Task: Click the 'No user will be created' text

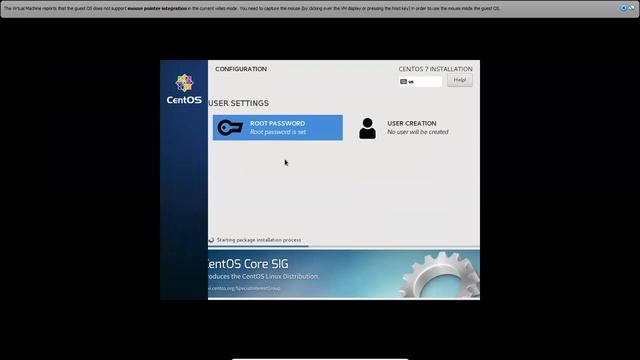Action: (x=418, y=132)
